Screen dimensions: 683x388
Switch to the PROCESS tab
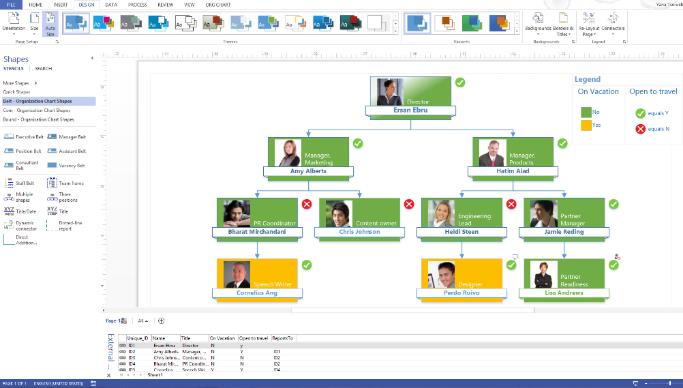point(137,5)
